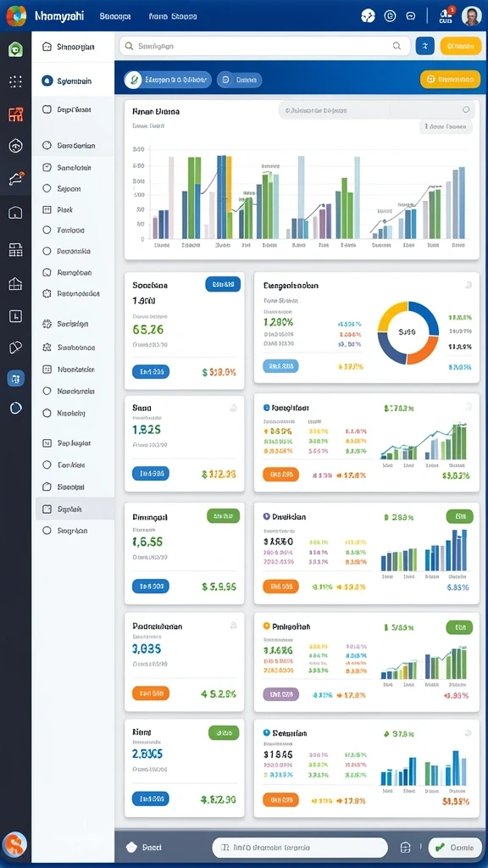Select the orange chart icon in sidebar
The width and height of the screenshot is (488, 868).
pos(15,114)
